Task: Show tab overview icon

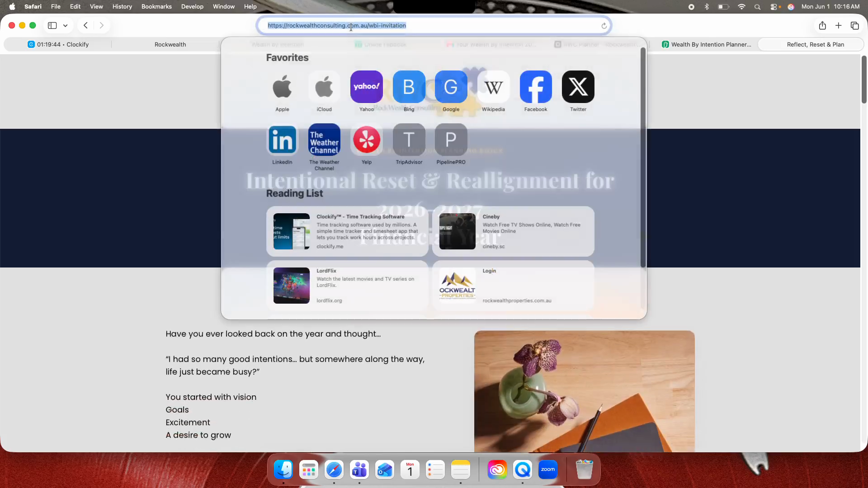Action: pos(855,26)
